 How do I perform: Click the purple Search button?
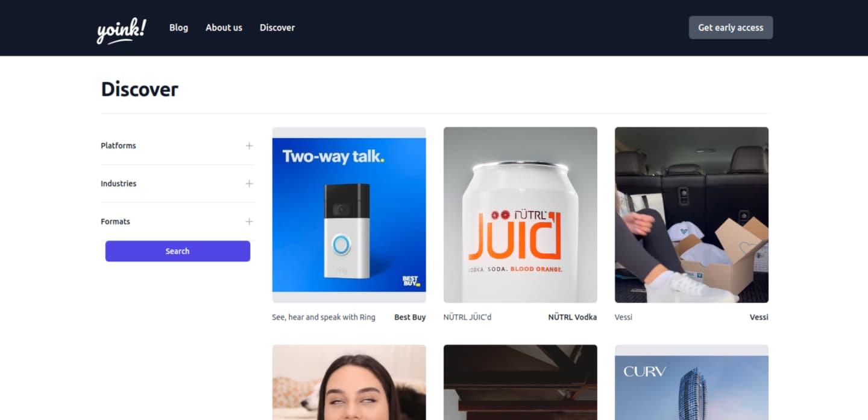(x=178, y=251)
